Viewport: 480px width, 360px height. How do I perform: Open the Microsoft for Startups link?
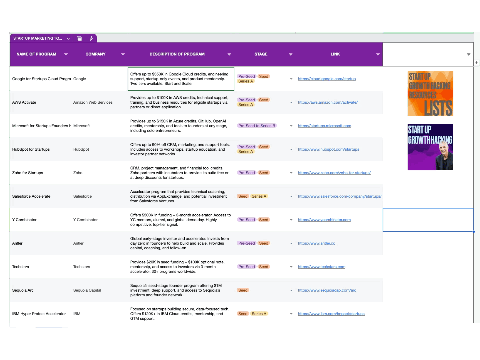tap(324, 126)
